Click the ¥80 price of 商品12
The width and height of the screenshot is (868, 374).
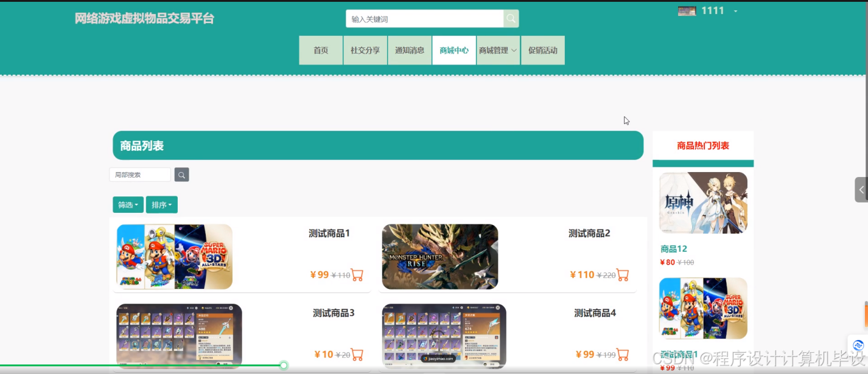[668, 263]
